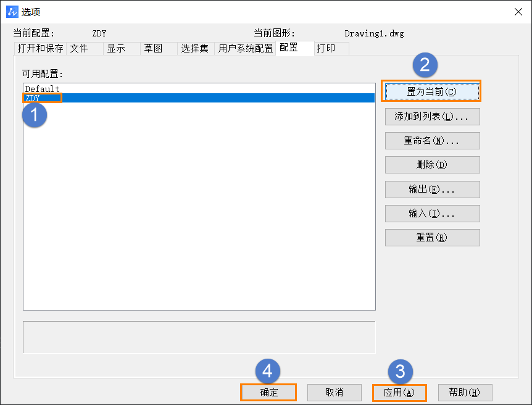This screenshot has height=405, width=532.
Task: Click the 置为当前(C) button
Action: pyautogui.click(x=432, y=91)
